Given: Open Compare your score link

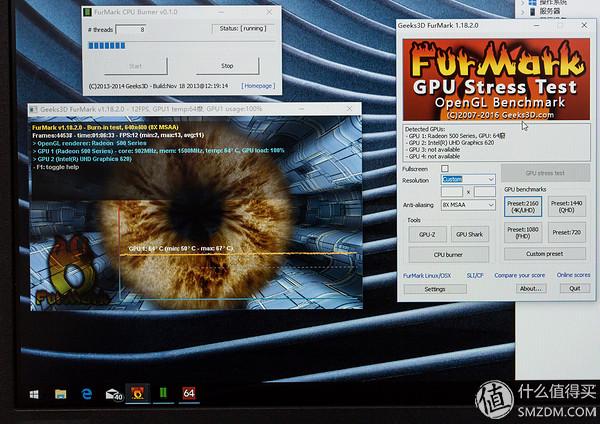Looking at the screenshot, I should [520, 275].
